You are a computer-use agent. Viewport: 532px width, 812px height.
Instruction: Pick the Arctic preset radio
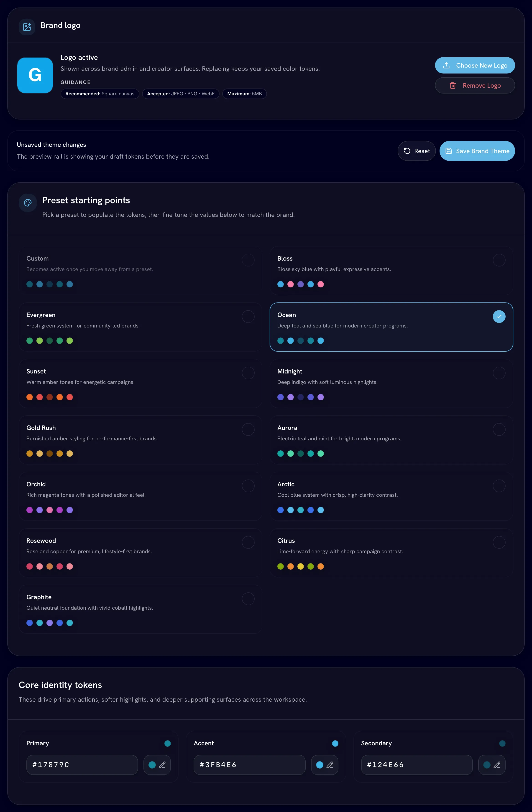[499, 486]
